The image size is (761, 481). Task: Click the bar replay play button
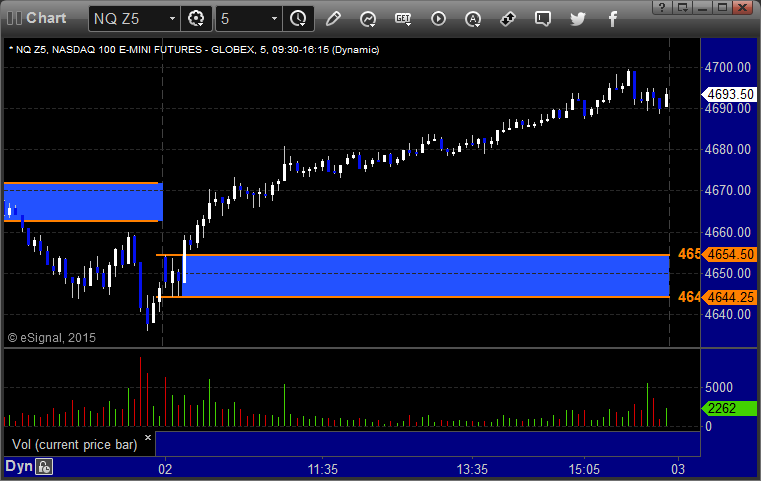438,19
